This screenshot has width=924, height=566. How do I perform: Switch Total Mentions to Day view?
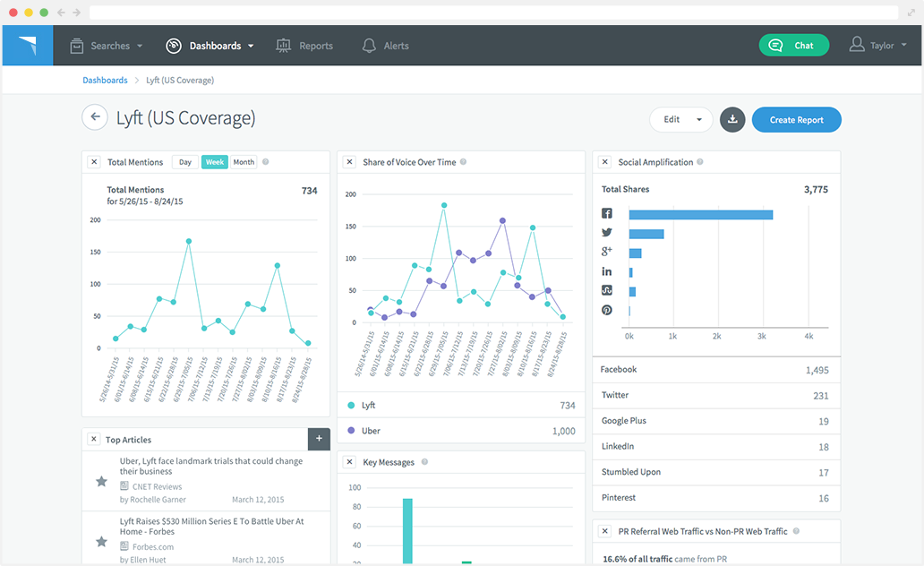click(x=185, y=162)
